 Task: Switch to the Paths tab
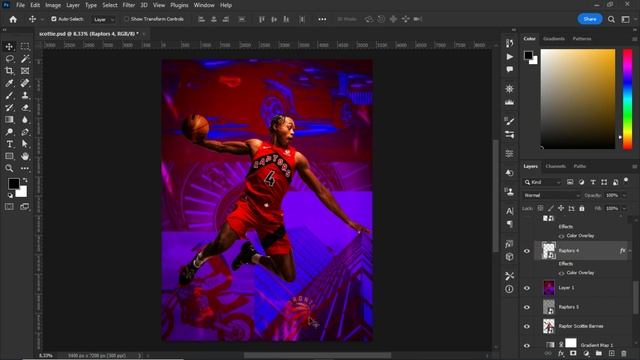[580, 166]
